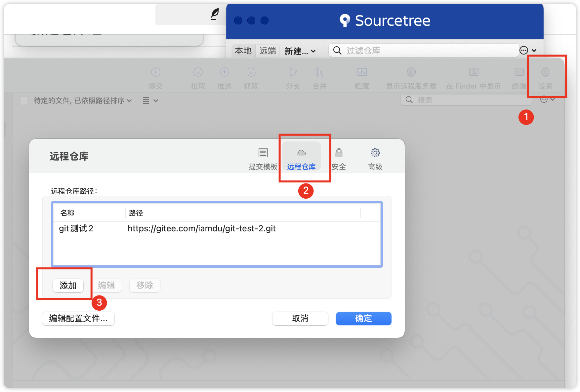The height and width of the screenshot is (392, 580).
Task: Click the 移除 button
Action: coord(145,285)
